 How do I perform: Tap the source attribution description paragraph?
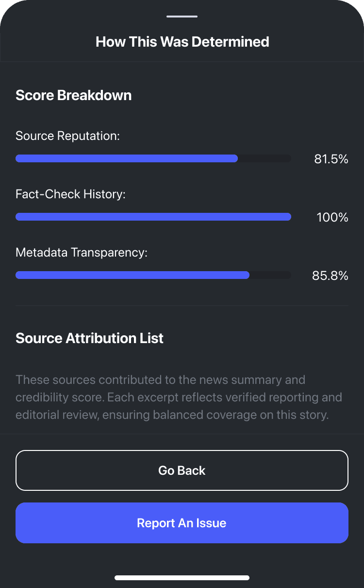coord(179,398)
